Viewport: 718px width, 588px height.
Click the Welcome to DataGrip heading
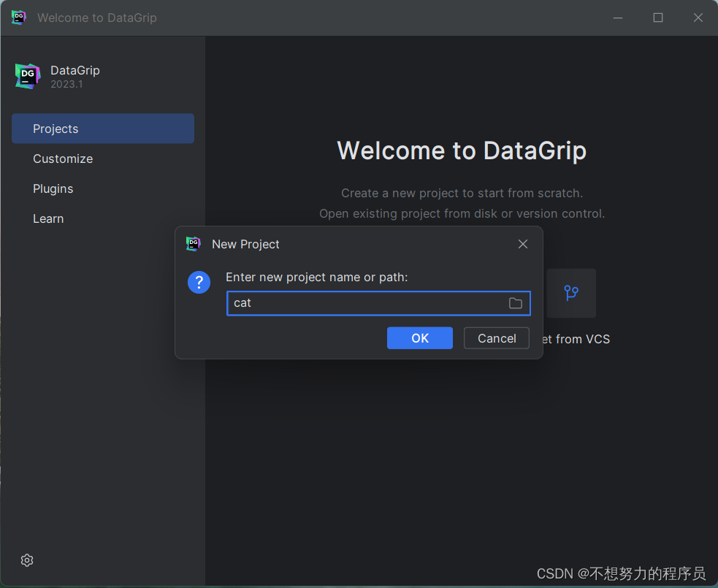tap(461, 150)
